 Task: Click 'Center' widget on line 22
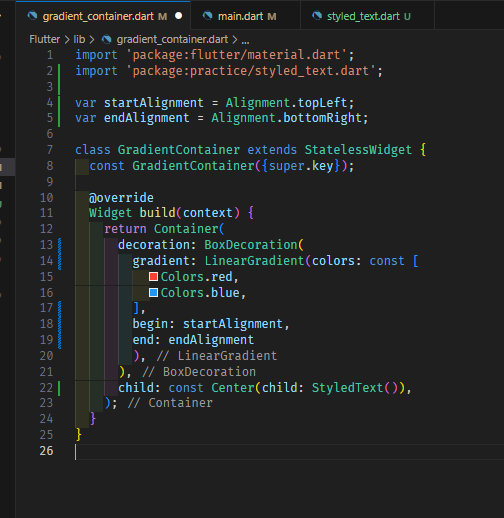pyautogui.click(x=233, y=388)
